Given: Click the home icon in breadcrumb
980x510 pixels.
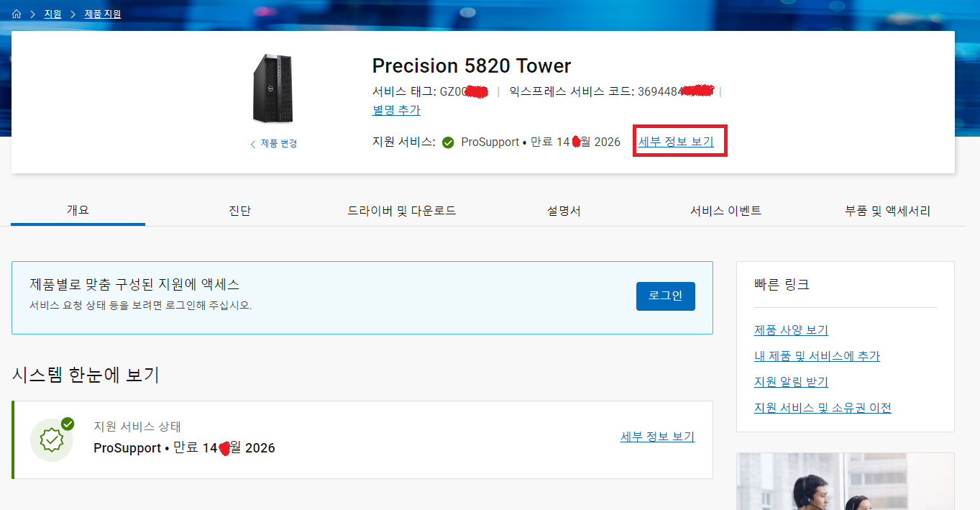Looking at the screenshot, I should pos(17,14).
